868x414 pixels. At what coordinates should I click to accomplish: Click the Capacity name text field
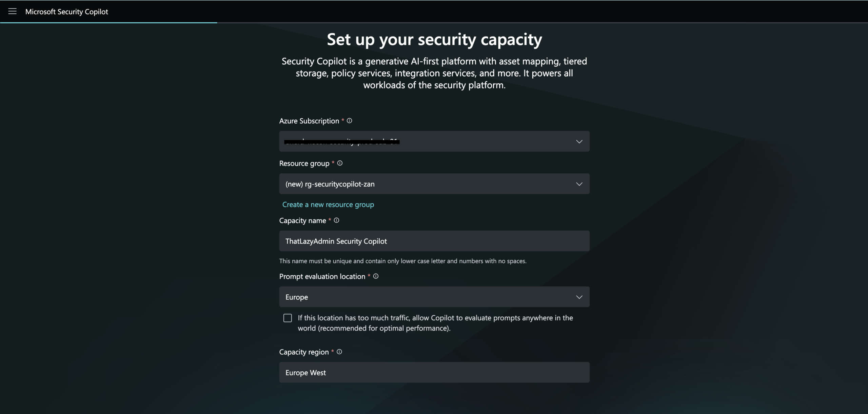tap(434, 241)
